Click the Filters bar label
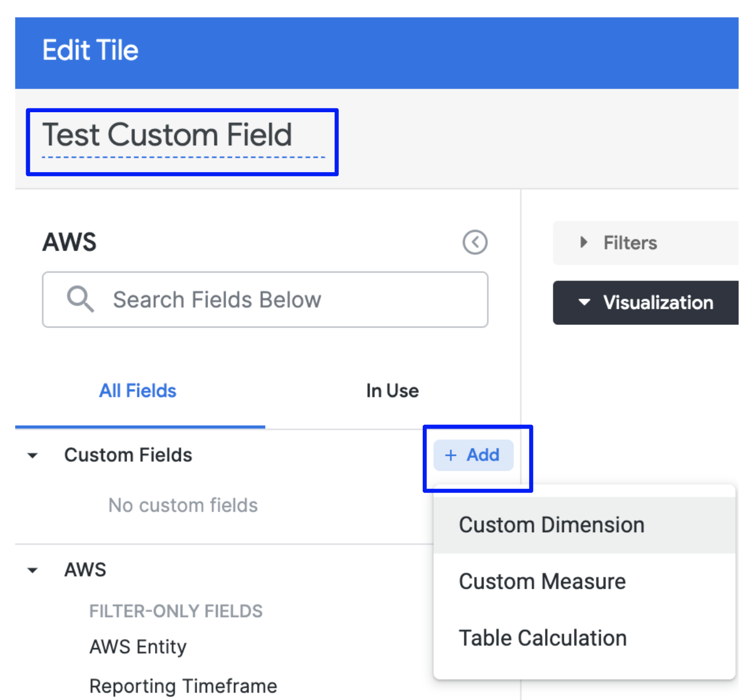 click(630, 243)
